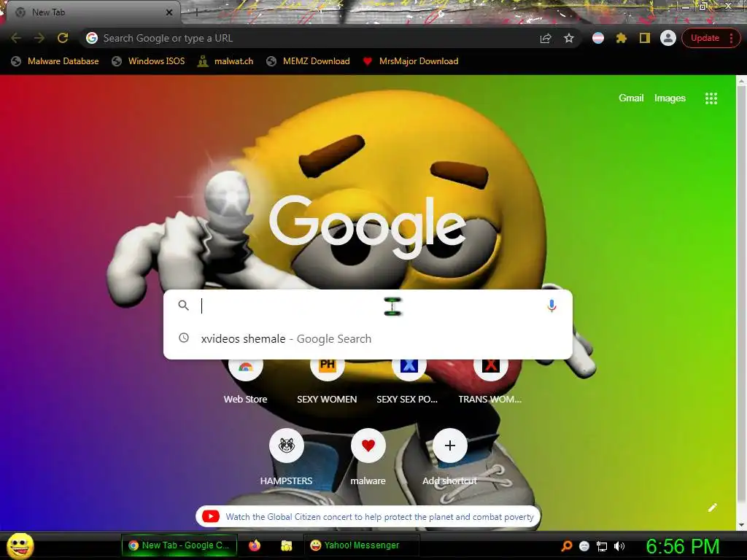Open the Google apps grid icon

click(711, 98)
